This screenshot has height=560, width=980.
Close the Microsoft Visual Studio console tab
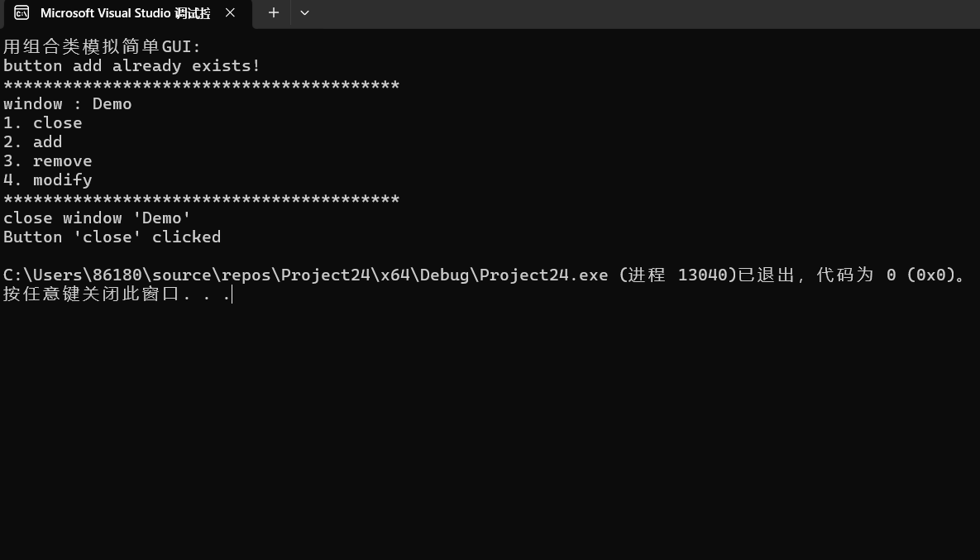[231, 13]
